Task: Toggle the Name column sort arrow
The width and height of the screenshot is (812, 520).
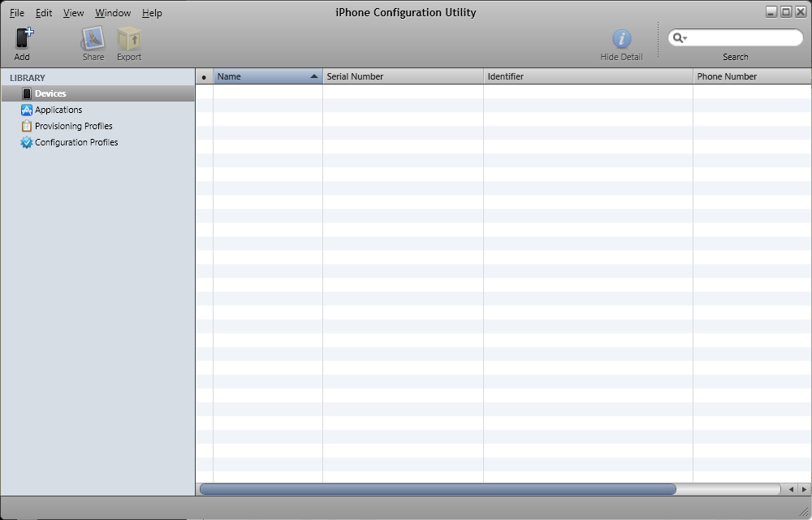Action: [314, 76]
